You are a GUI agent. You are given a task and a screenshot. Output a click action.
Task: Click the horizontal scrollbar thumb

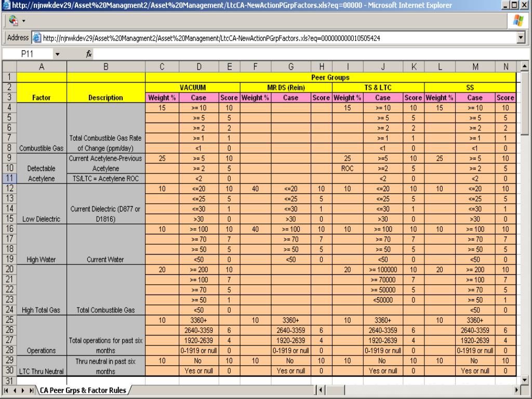[335, 390]
